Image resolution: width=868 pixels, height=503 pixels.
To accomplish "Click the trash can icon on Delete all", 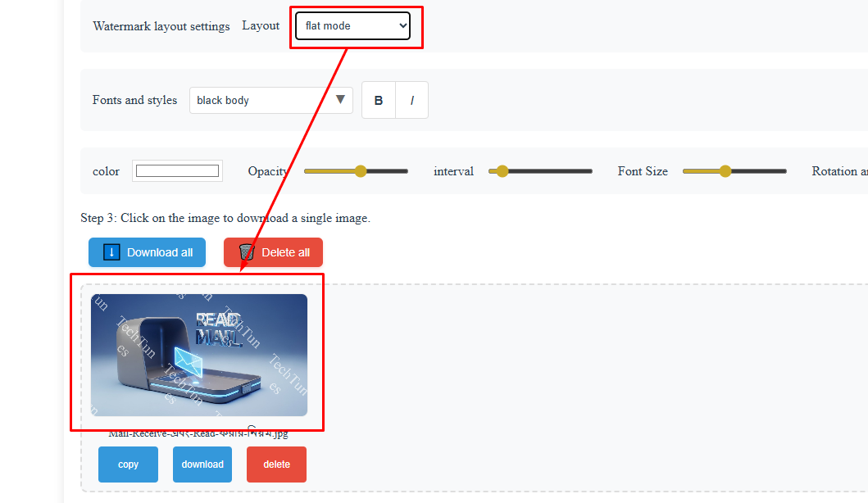I will [x=247, y=252].
